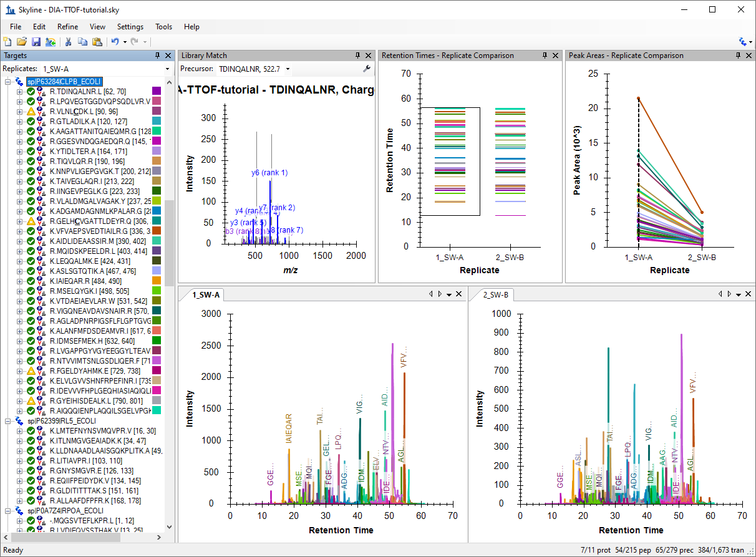Viewport: 756px width, 557px height.
Task: Save the document with the floppy icon
Action: (x=36, y=42)
